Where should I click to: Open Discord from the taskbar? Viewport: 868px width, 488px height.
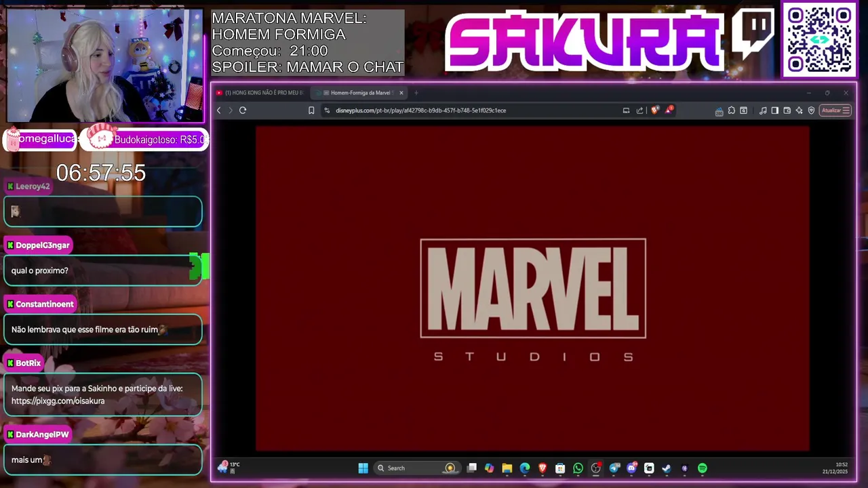coord(632,468)
